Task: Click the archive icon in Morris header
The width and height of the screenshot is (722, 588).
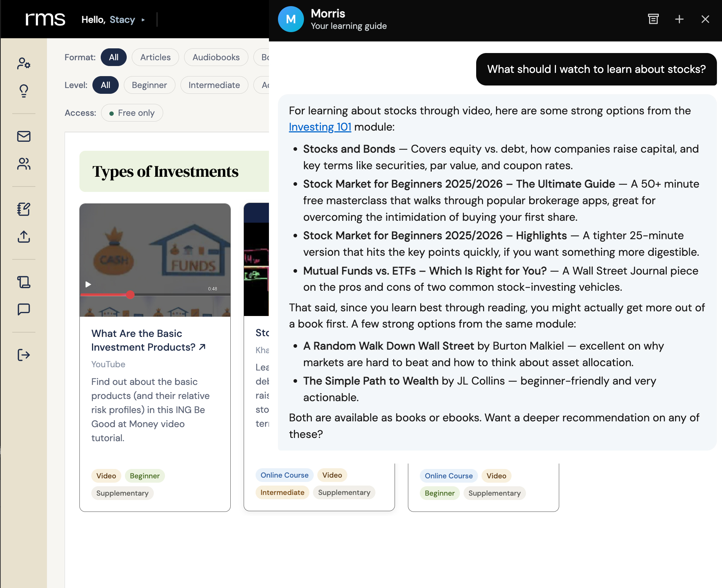Action: pyautogui.click(x=653, y=19)
